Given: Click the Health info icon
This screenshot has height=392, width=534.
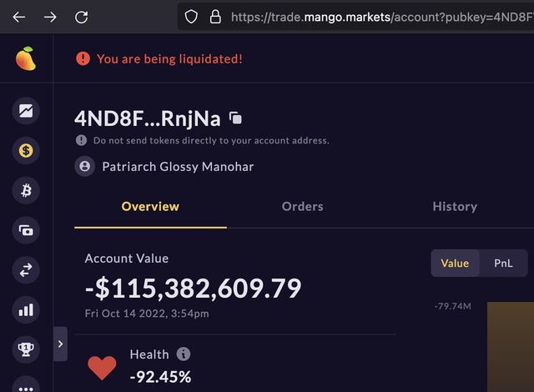Looking at the screenshot, I should tap(184, 354).
